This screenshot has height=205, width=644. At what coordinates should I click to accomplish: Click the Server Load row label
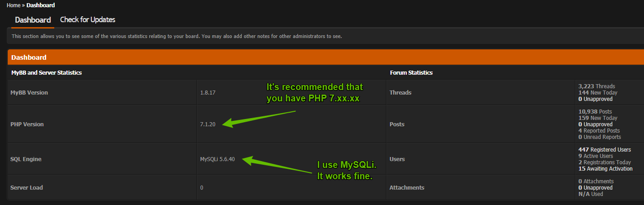coord(27,187)
